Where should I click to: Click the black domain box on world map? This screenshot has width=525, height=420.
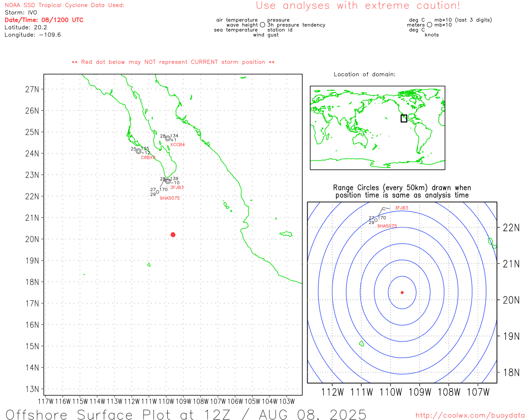click(404, 118)
